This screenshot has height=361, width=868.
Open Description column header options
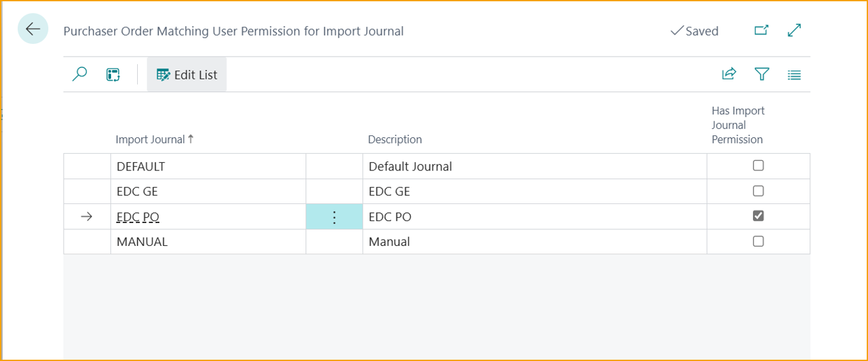tap(394, 139)
